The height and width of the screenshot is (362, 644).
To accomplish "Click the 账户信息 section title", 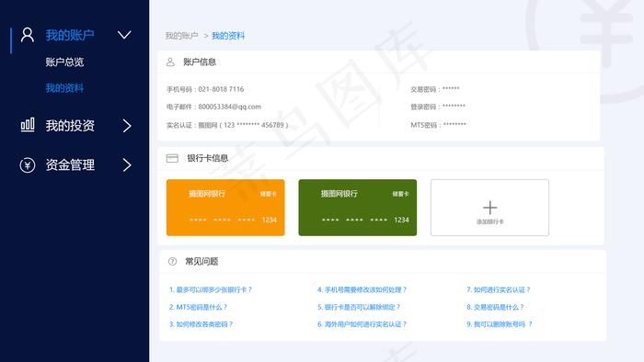I will pyautogui.click(x=200, y=62).
